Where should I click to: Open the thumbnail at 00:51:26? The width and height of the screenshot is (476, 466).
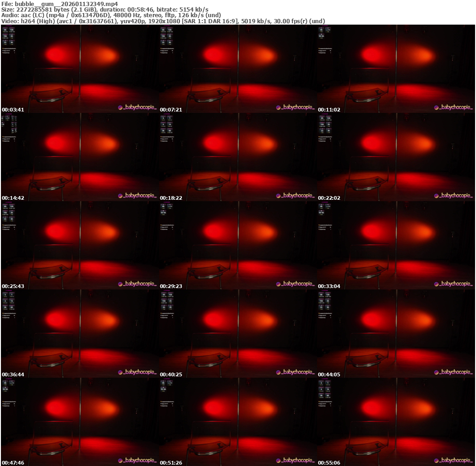pos(238,422)
